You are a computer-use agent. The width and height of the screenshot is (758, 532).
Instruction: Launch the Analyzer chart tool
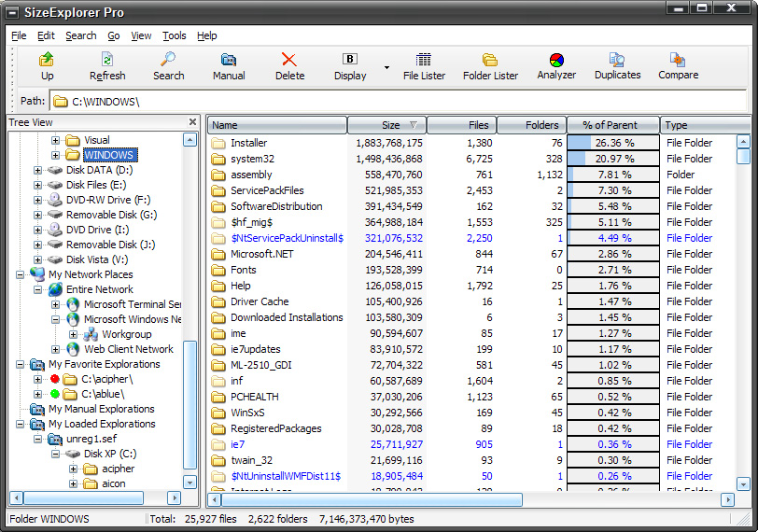click(x=555, y=65)
